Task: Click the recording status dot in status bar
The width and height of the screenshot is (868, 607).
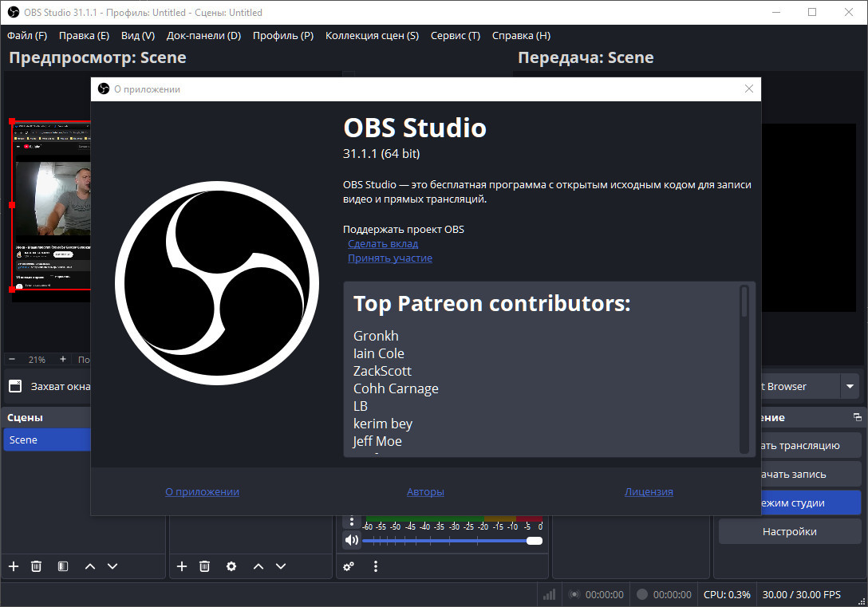Action: 642,594
